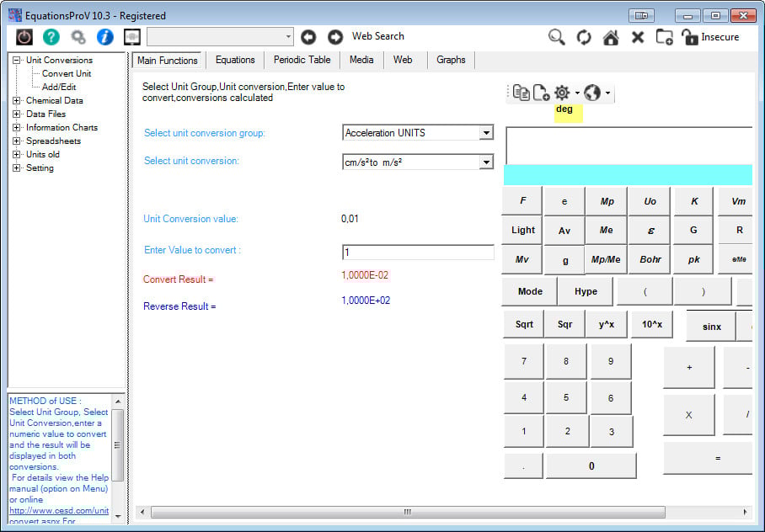765x532 pixels.
Task: Expand the Data Files tree node
Action: coord(17,114)
